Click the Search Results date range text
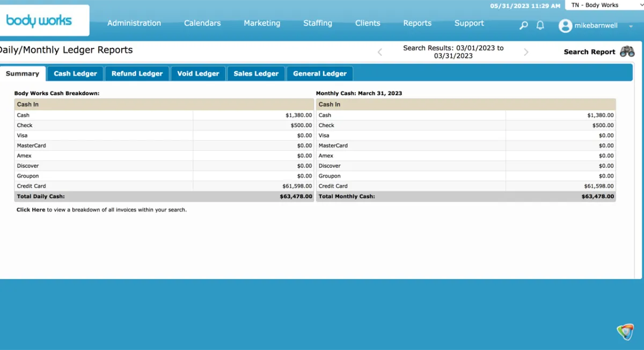The width and height of the screenshot is (644, 350). coord(453,52)
